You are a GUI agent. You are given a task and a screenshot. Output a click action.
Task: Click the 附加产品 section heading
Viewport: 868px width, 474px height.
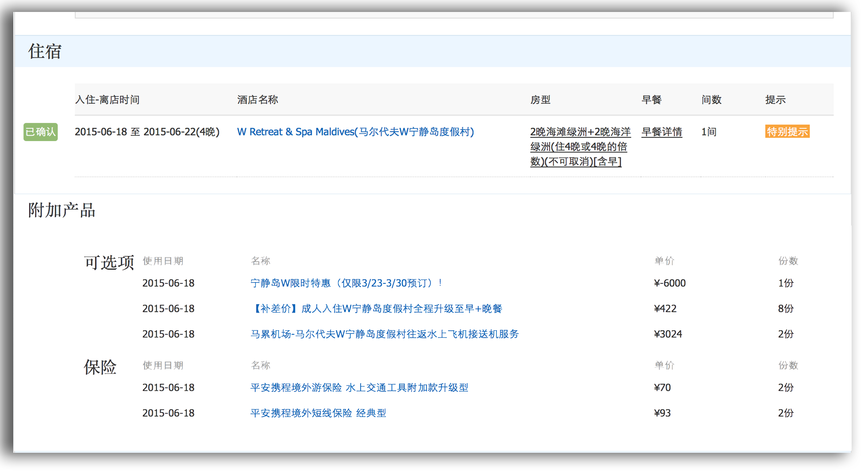61,210
